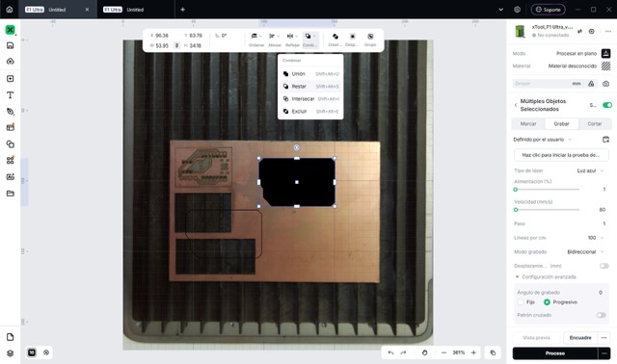Select the Fijo radio button
Screen dimensions: 617x364
(521, 302)
